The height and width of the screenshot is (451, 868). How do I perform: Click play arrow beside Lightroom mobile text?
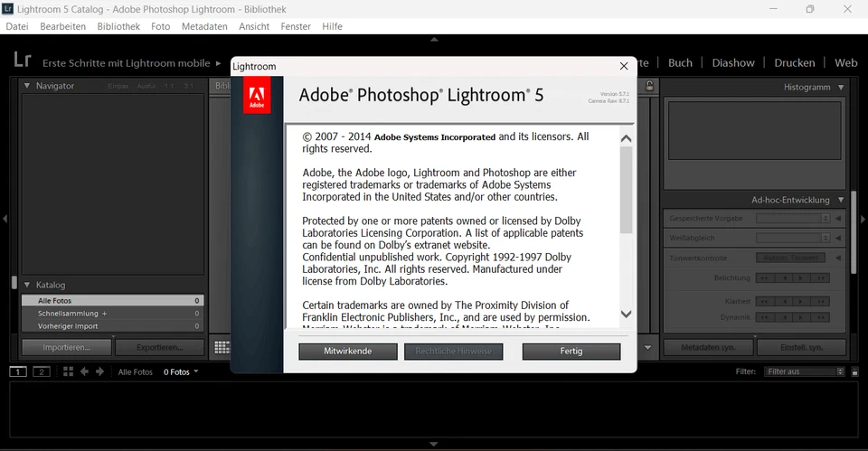click(218, 63)
